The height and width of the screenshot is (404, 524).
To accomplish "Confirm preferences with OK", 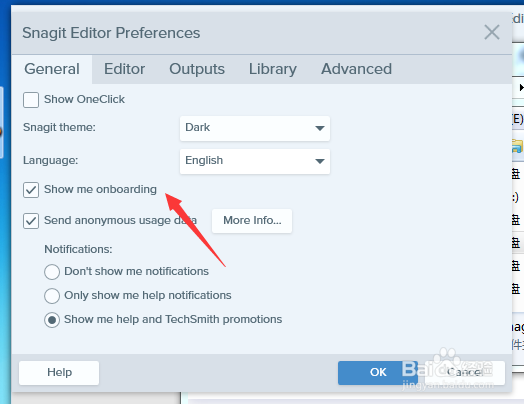I will tap(378, 373).
